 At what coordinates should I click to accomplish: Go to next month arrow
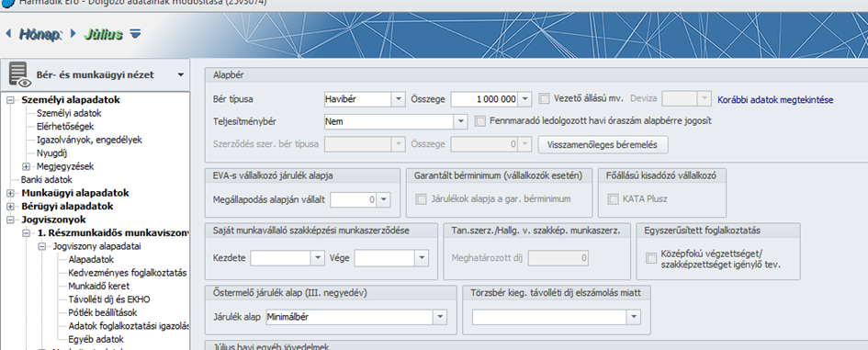[73, 34]
